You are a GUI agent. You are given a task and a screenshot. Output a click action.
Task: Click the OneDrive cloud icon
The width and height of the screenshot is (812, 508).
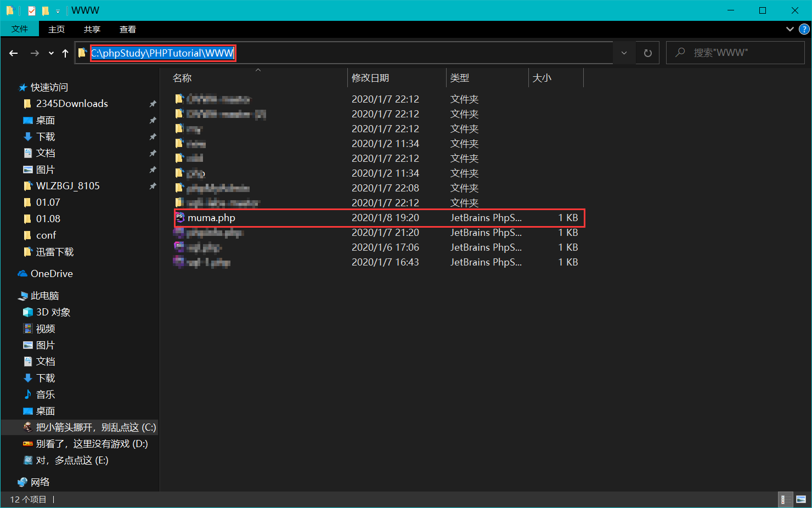(22, 274)
